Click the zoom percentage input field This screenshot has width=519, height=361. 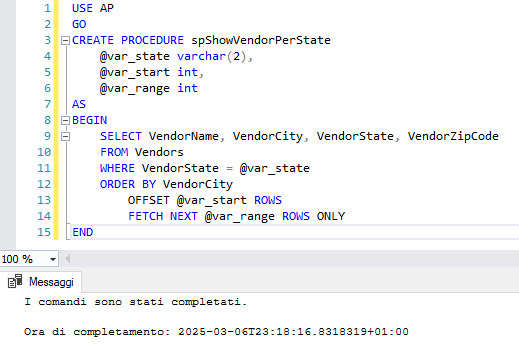23,259
